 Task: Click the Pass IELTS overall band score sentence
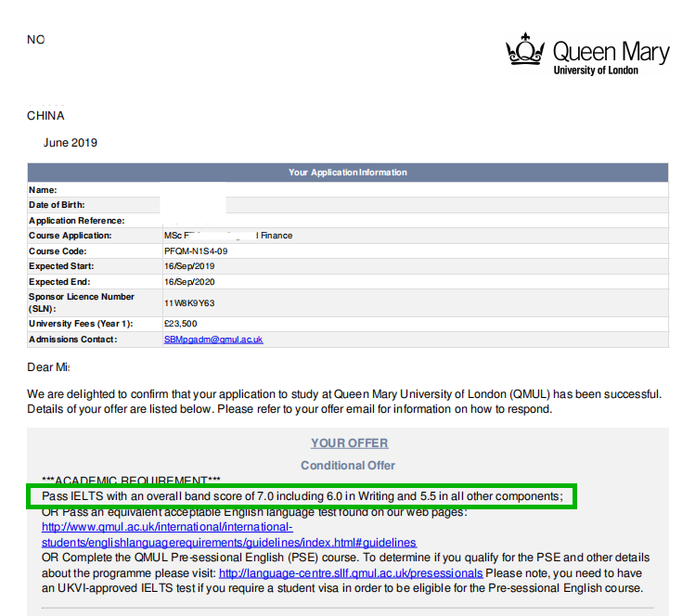pyautogui.click(x=302, y=496)
